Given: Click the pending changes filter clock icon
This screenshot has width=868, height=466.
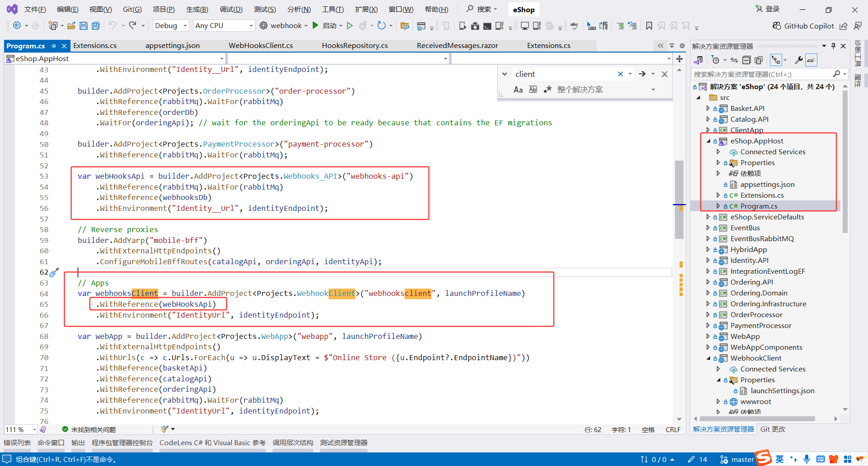Looking at the screenshot, I should (x=715, y=60).
